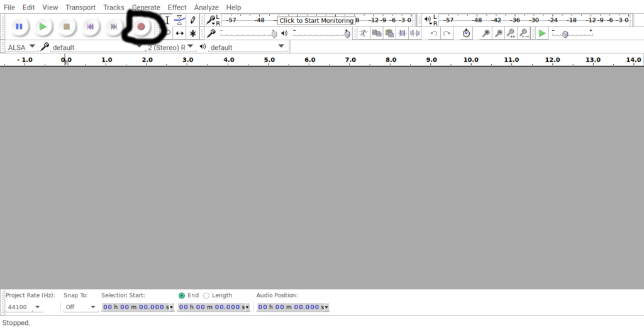Select the End radio button
Screen dimensions: 644x328
click(x=182, y=295)
